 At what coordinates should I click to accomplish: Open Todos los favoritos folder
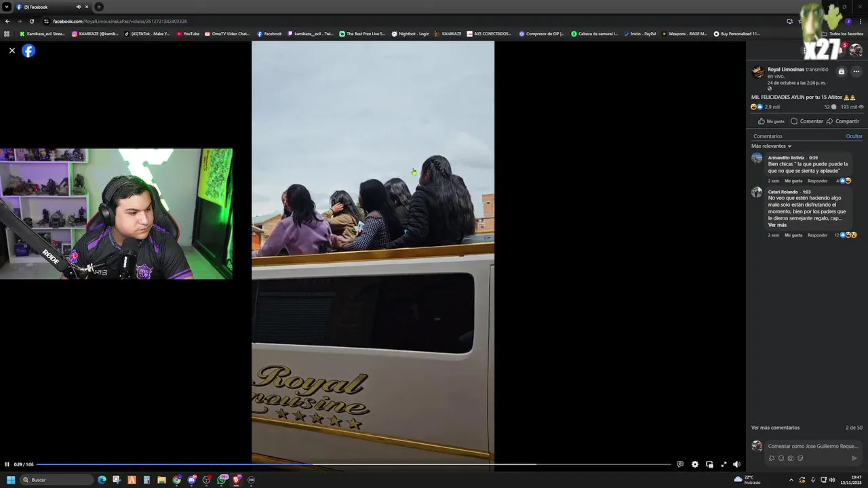pos(843,34)
